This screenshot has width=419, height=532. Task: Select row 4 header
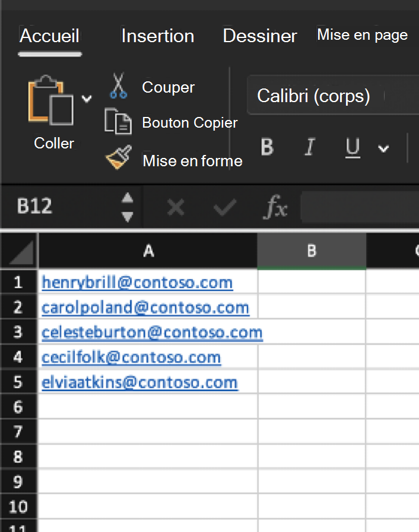tap(18, 357)
